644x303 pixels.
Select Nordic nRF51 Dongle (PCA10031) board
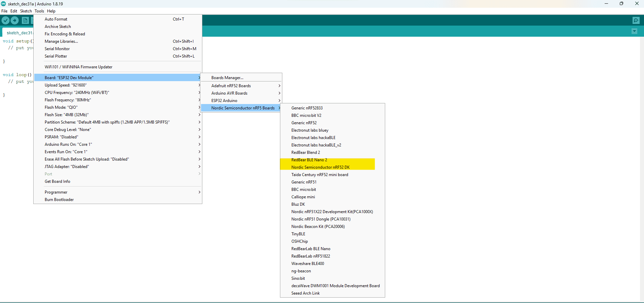pos(332,219)
